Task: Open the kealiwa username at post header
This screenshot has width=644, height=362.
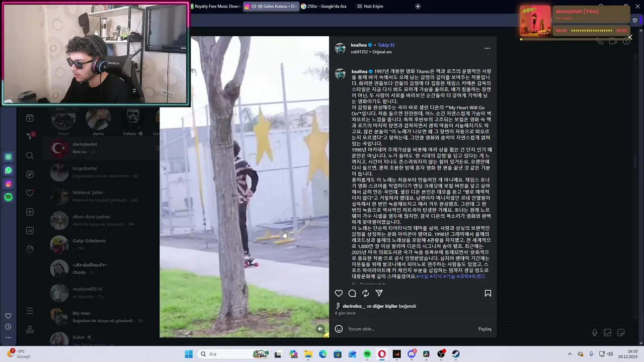Action: coord(359,45)
